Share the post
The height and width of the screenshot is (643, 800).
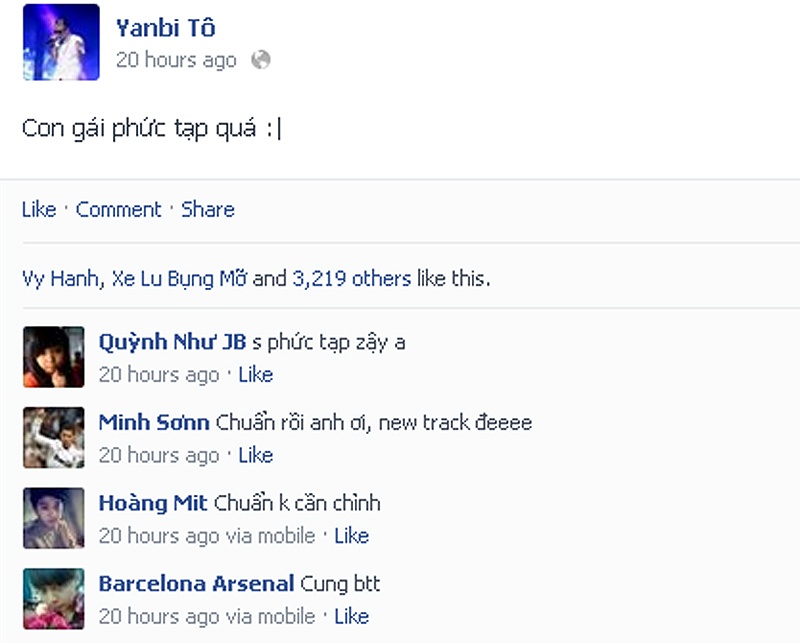208,210
